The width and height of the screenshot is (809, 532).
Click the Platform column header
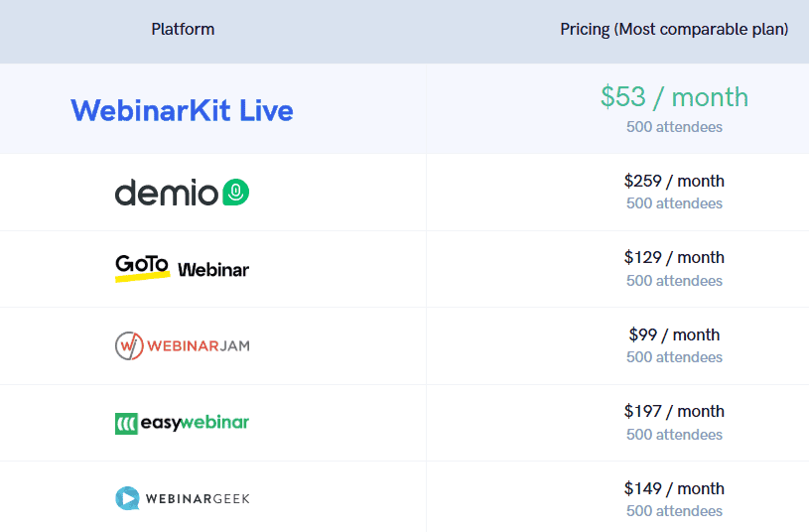[183, 30]
